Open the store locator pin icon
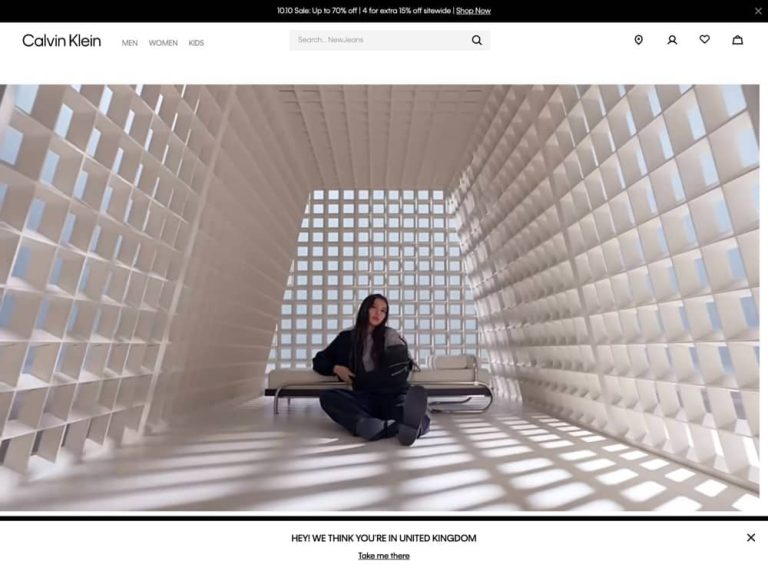 tap(638, 40)
